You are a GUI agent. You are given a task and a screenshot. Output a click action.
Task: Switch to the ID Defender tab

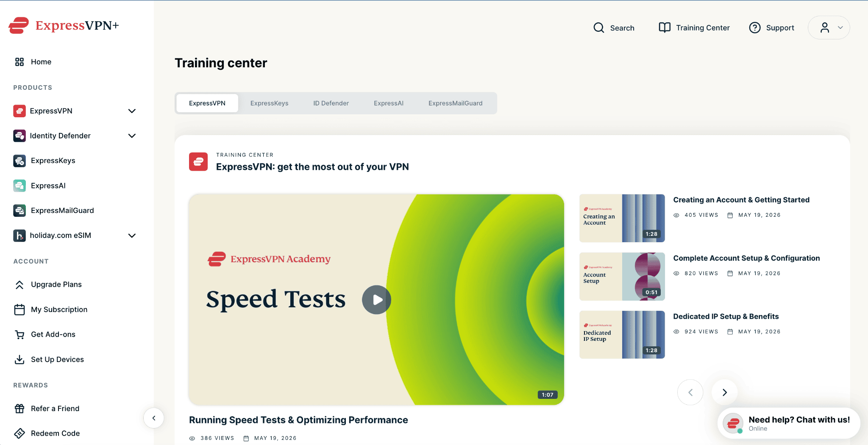pyautogui.click(x=331, y=103)
